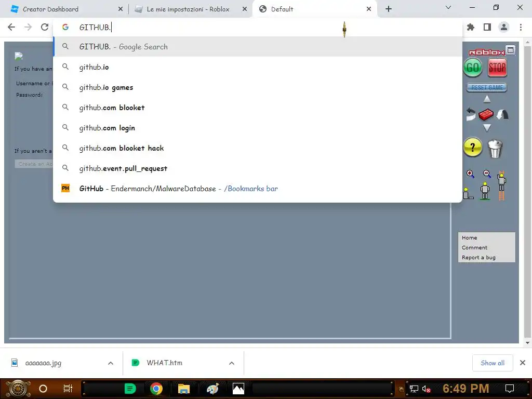Open the Photos app in taskbar
532x399 pixels.
tap(238, 389)
